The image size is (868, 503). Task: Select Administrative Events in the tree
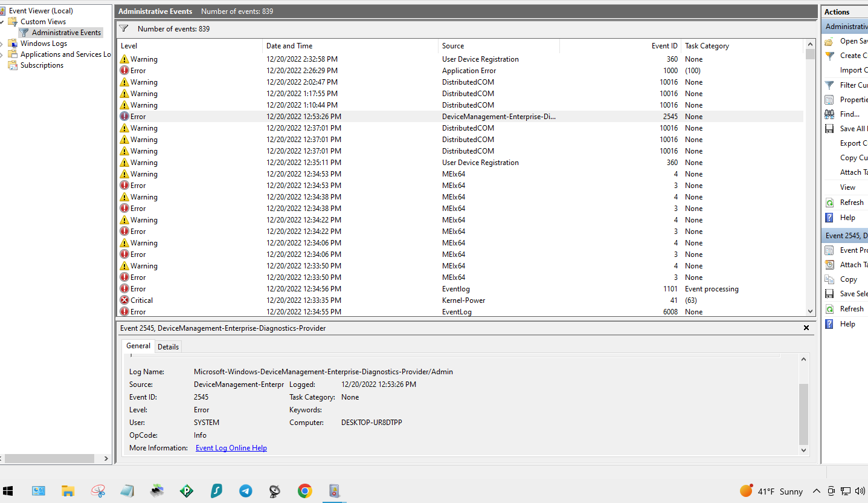click(x=66, y=33)
